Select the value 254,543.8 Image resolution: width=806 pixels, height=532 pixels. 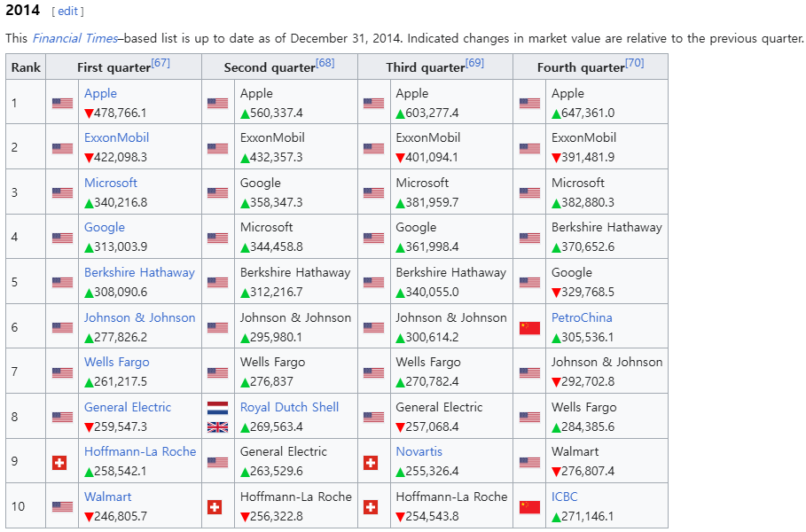pyautogui.click(x=433, y=517)
